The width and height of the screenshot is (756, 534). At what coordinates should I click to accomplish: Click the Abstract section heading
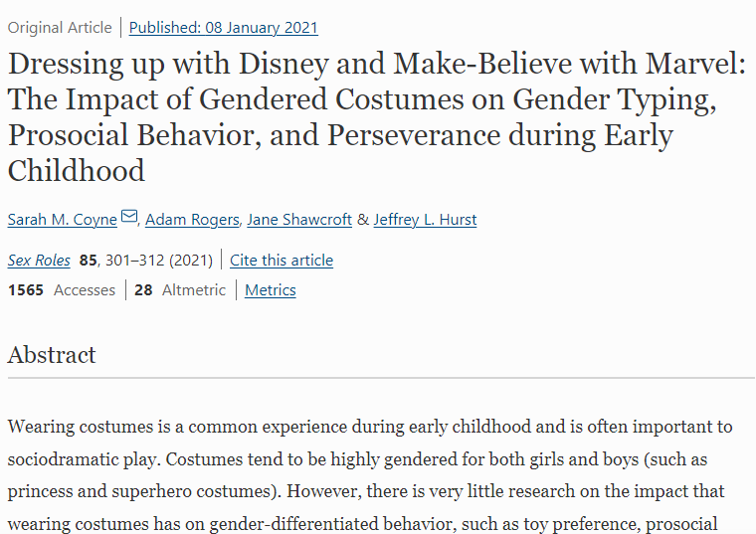[x=52, y=355]
